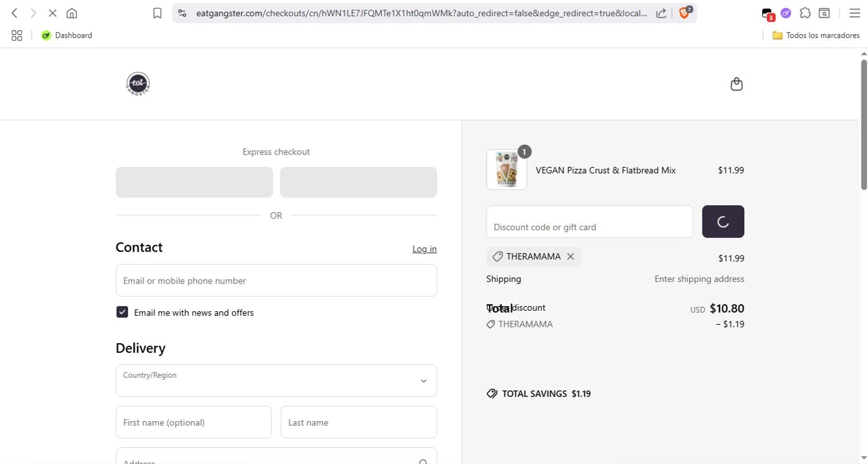Click the second express checkout button
Viewport: 868px width, 464px height.
point(358,182)
